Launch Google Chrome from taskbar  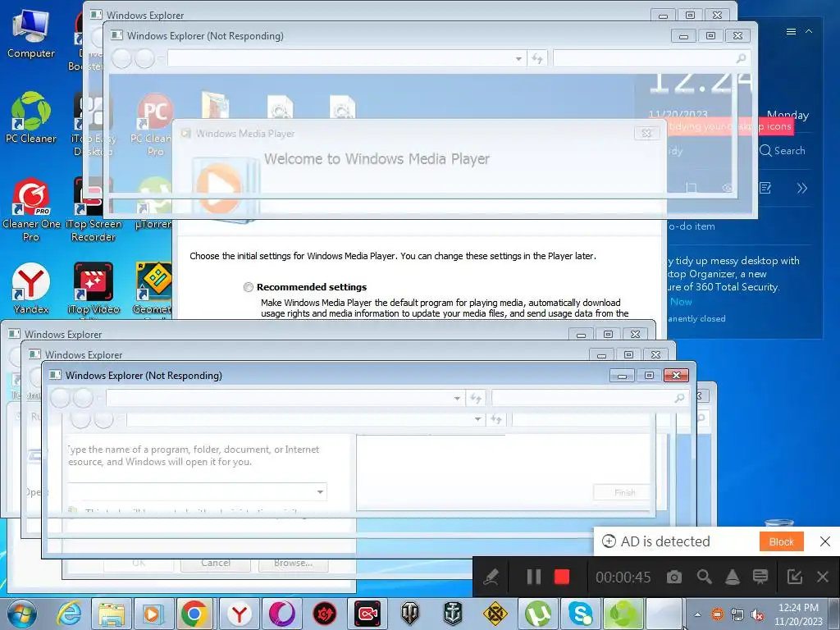195,614
